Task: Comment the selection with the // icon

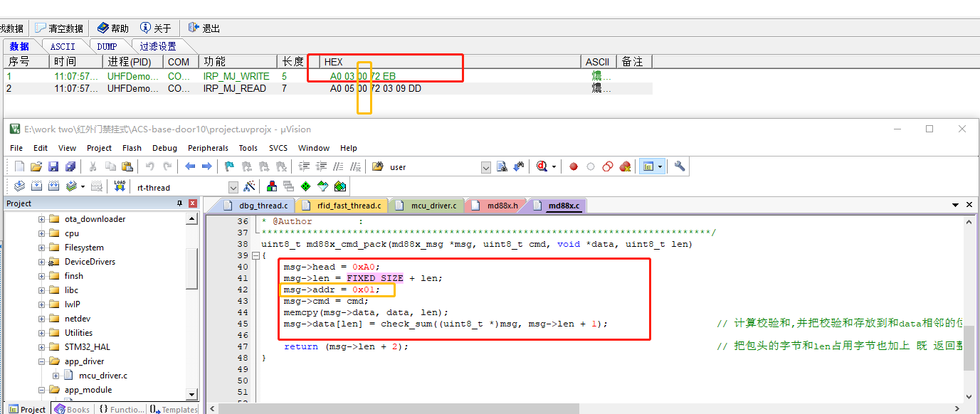Action: point(339,166)
